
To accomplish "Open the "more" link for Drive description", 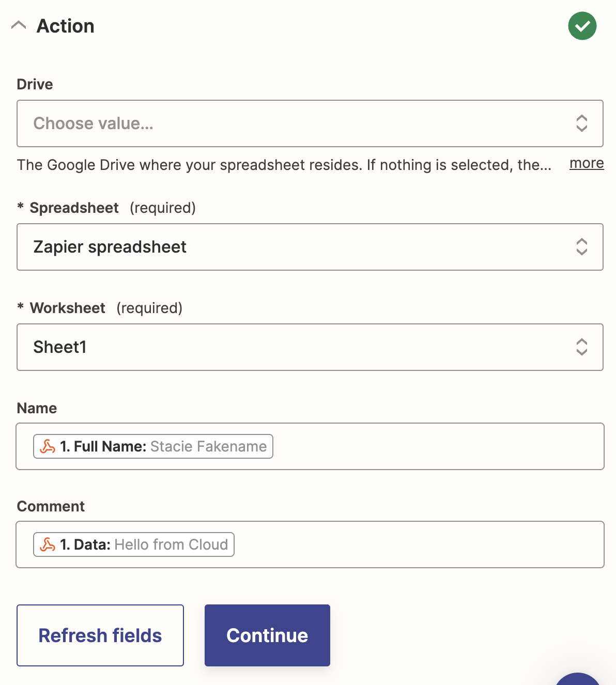I will click(x=587, y=163).
